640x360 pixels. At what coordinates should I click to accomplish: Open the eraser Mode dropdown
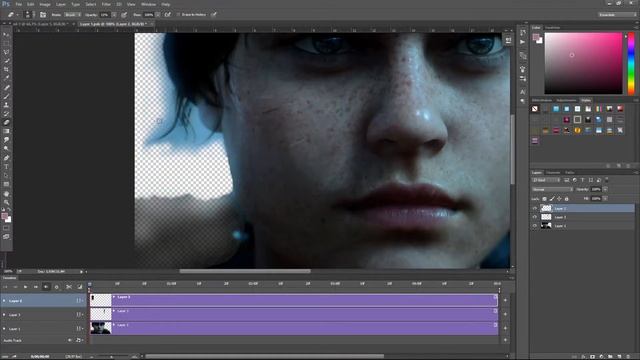(x=72, y=15)
